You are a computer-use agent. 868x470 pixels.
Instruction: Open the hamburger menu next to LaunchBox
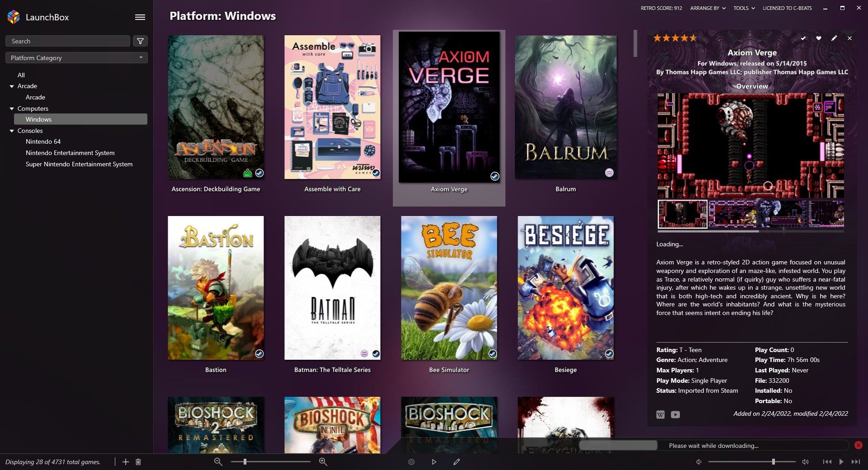click(x=140, y=17)
